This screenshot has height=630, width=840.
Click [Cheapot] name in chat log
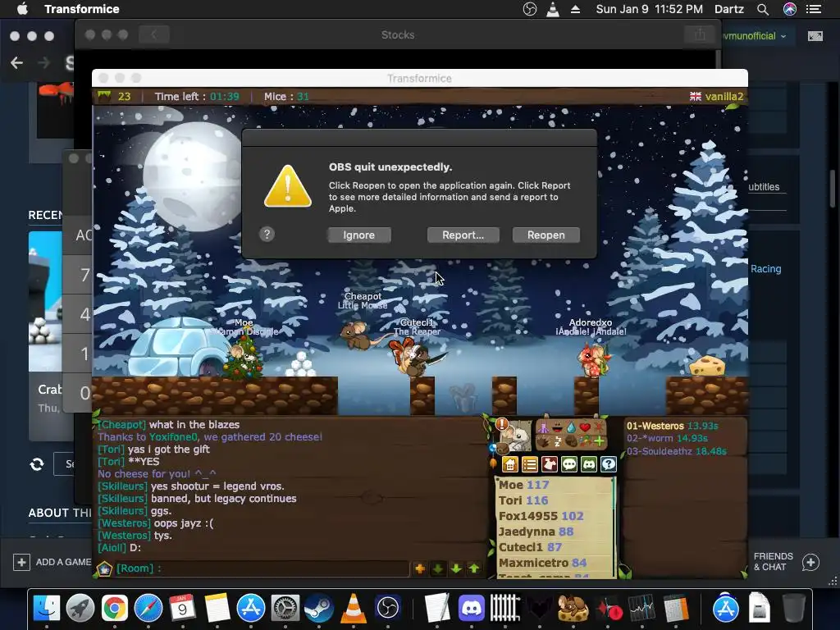tap(121, 424)
